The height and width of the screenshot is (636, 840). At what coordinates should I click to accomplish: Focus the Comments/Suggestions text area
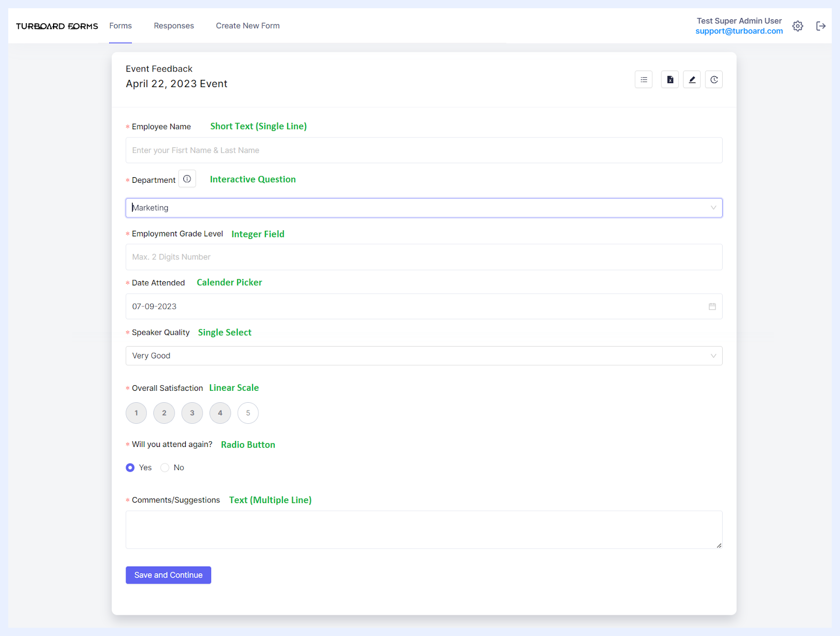[424, 530]
